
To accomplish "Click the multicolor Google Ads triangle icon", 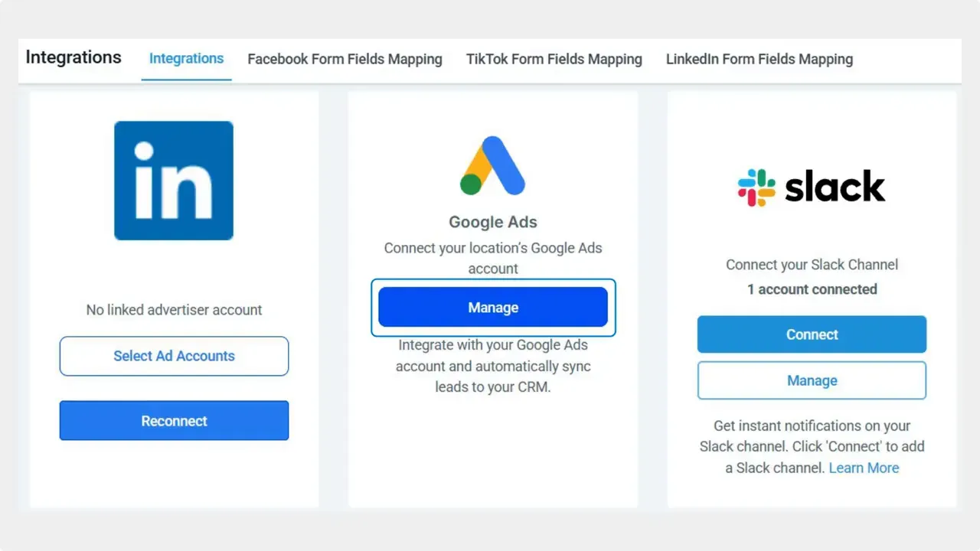I will (x=493, y=165).
